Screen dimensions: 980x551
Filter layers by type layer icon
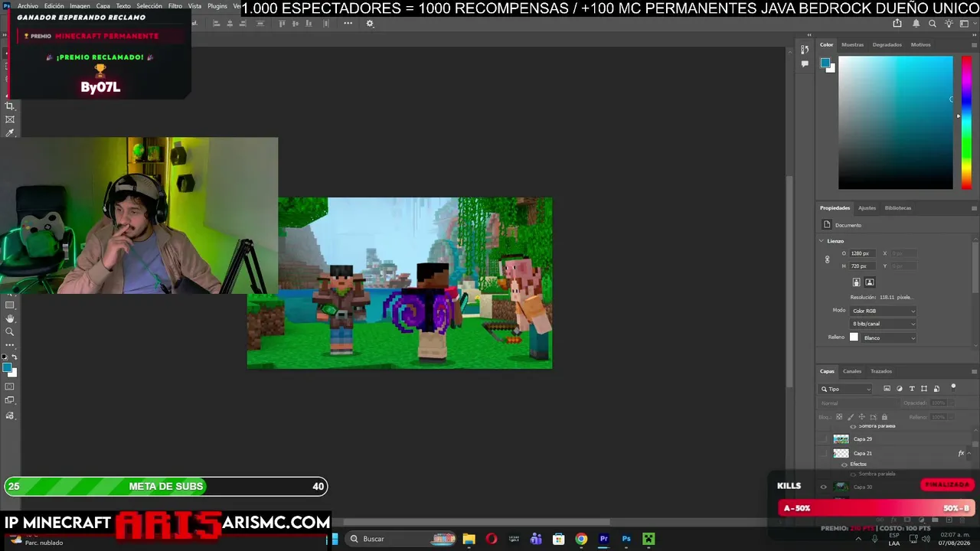(x=912, y=389)
